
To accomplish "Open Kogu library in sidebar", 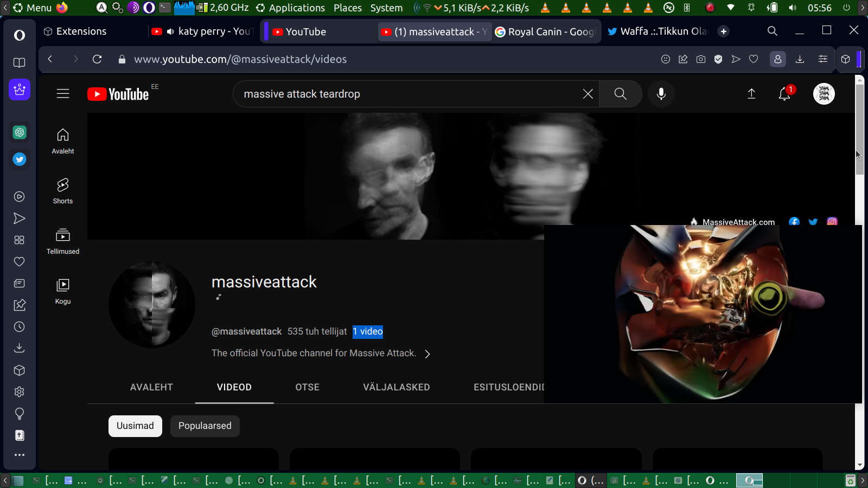I will point(63,291).
